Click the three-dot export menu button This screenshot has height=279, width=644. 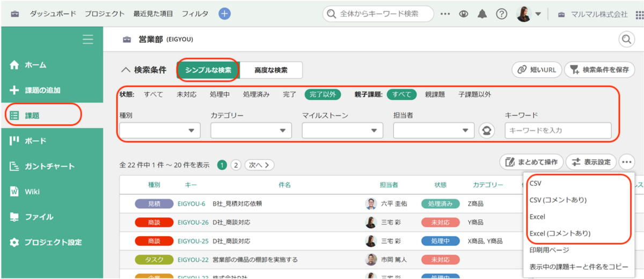626,161
